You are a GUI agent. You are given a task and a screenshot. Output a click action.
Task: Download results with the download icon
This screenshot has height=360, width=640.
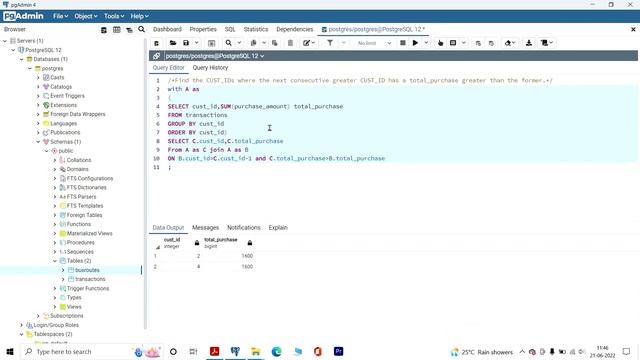(529, 43)
